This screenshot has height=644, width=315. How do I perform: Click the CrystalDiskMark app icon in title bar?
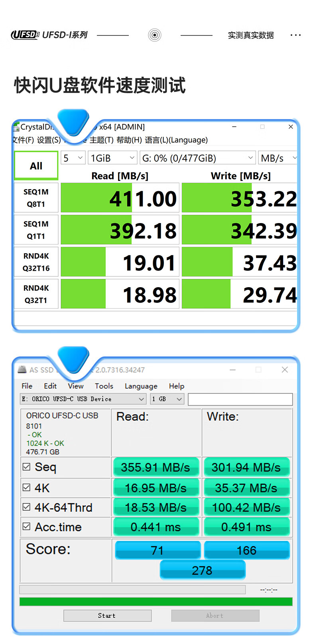(x=16, y=127)
